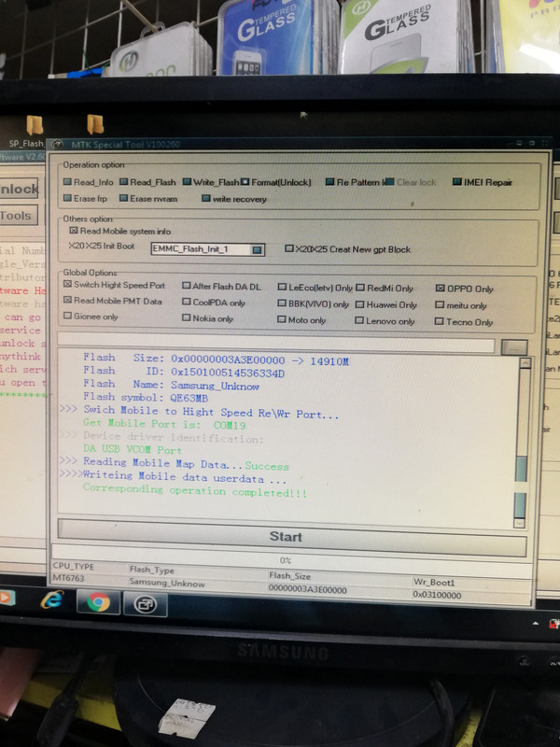Click the empty file path field
The image size is (560, 747).
tap(276, 342)
